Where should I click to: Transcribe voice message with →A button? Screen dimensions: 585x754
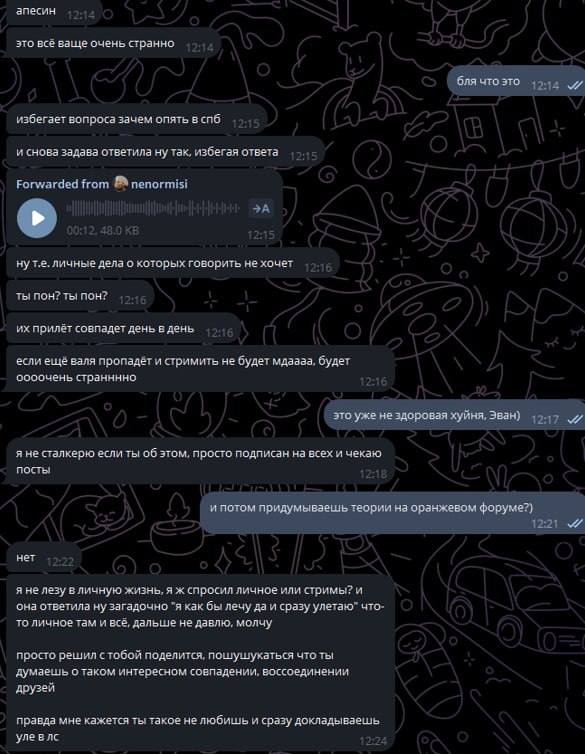click(261, 208)
